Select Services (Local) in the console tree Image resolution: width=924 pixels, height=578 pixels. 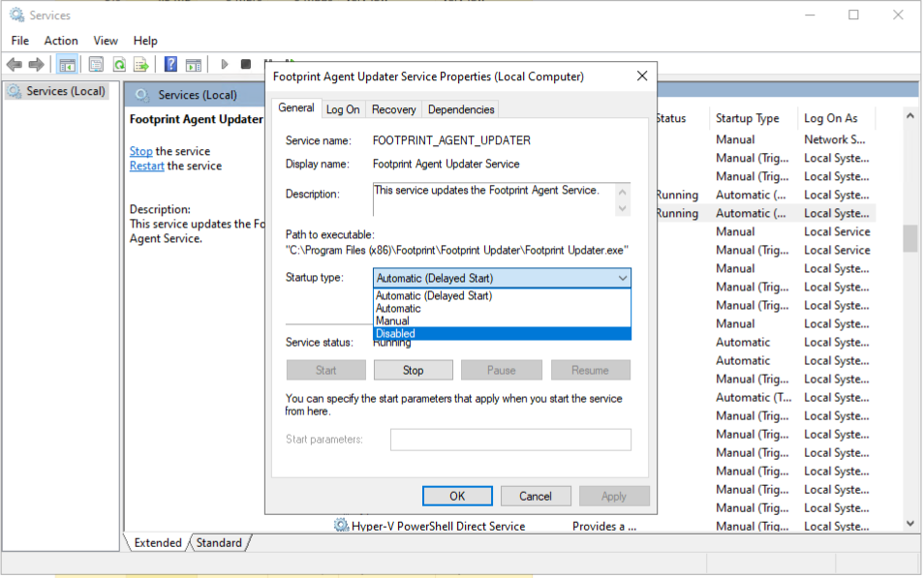coord(58,91)
